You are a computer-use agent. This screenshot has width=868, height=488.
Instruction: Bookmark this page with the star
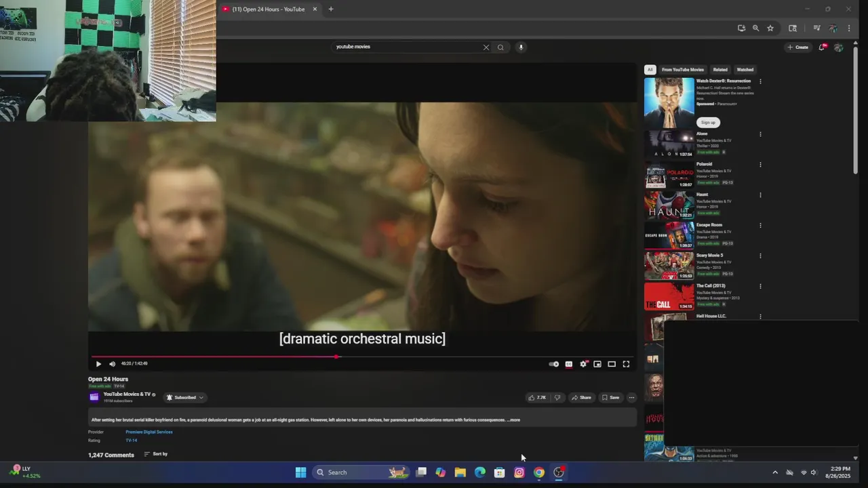[x=770, y=28]
